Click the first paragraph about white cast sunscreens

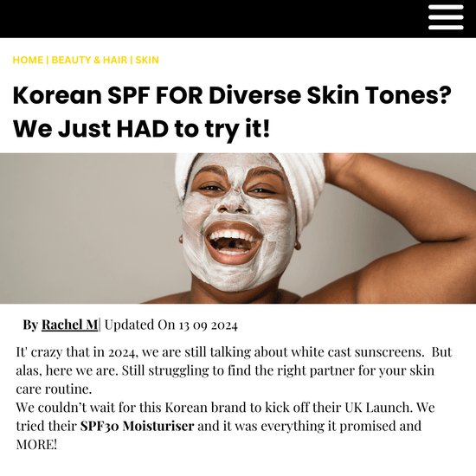tap(234, 370)
